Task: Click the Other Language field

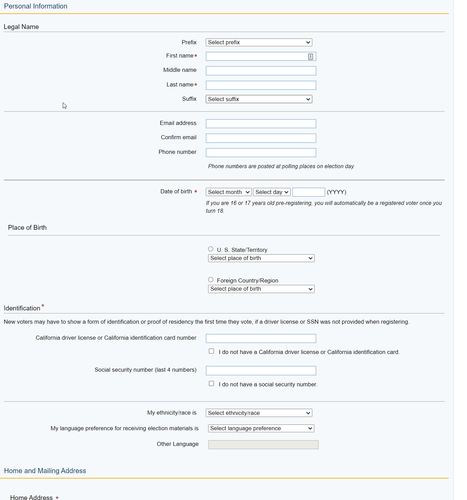Action: [263, 444]
